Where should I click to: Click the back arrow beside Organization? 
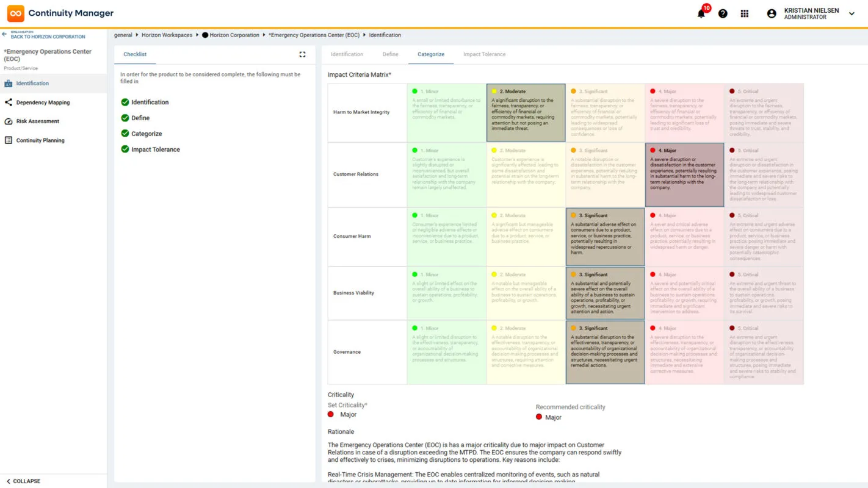[x=4, y=34]
